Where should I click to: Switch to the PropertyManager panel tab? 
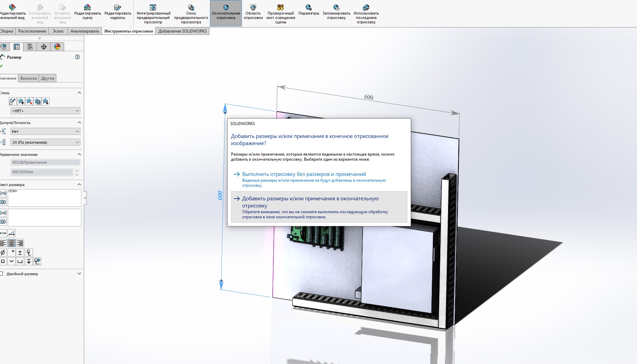[17, 47]
